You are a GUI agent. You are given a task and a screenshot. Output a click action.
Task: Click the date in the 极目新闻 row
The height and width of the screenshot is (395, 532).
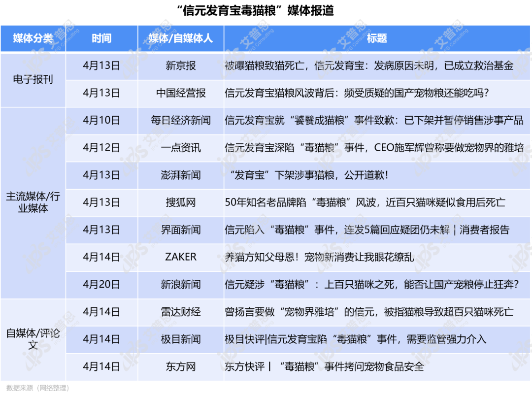click(101, 339)
